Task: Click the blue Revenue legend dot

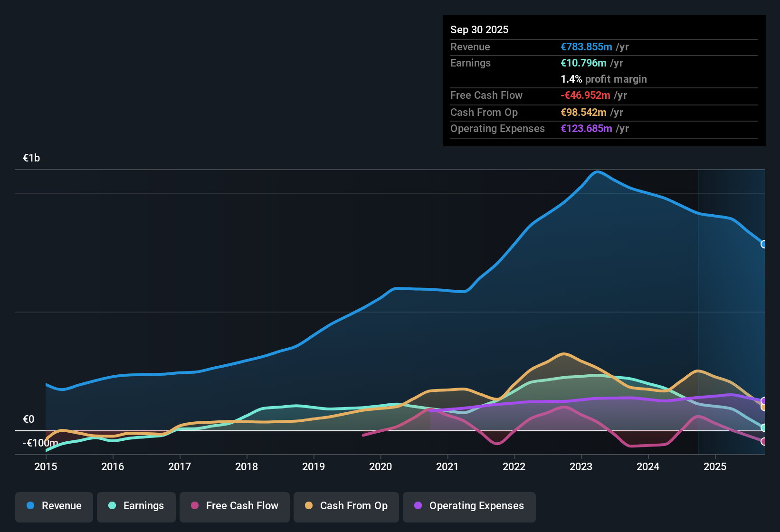Action: pos(30,506)
